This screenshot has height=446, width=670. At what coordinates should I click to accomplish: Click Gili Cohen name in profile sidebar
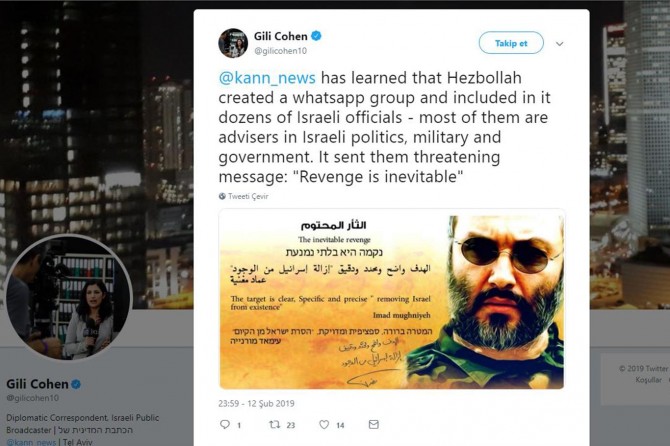point(37,384)
